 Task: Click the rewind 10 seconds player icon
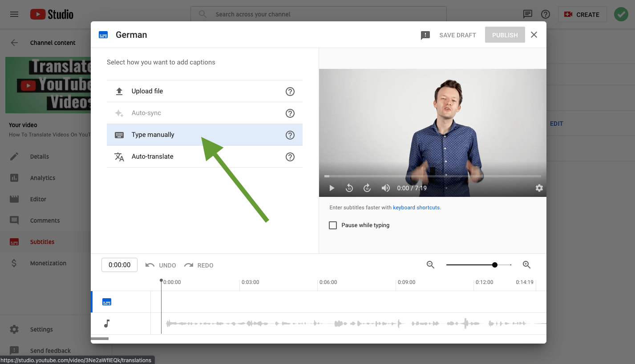pos(349,188)
